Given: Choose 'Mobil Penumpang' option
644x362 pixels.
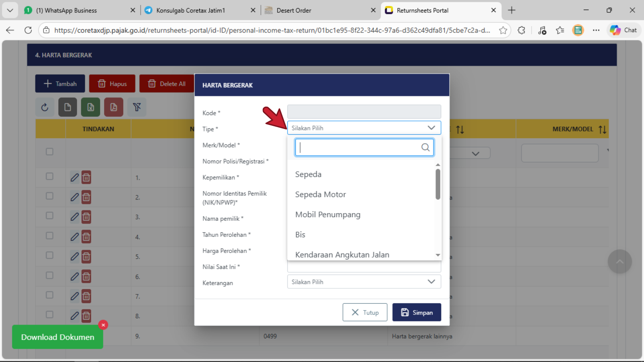Looking at the screenshot, I should pos(328,215).
